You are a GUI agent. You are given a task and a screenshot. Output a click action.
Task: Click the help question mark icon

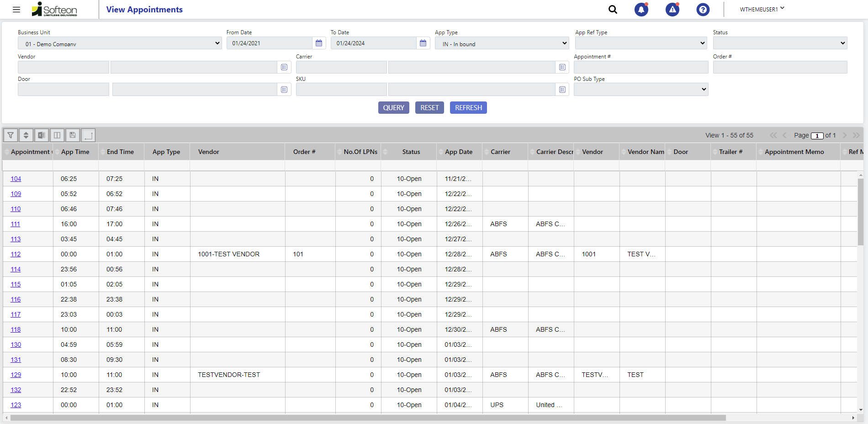[x=703, y=10]
